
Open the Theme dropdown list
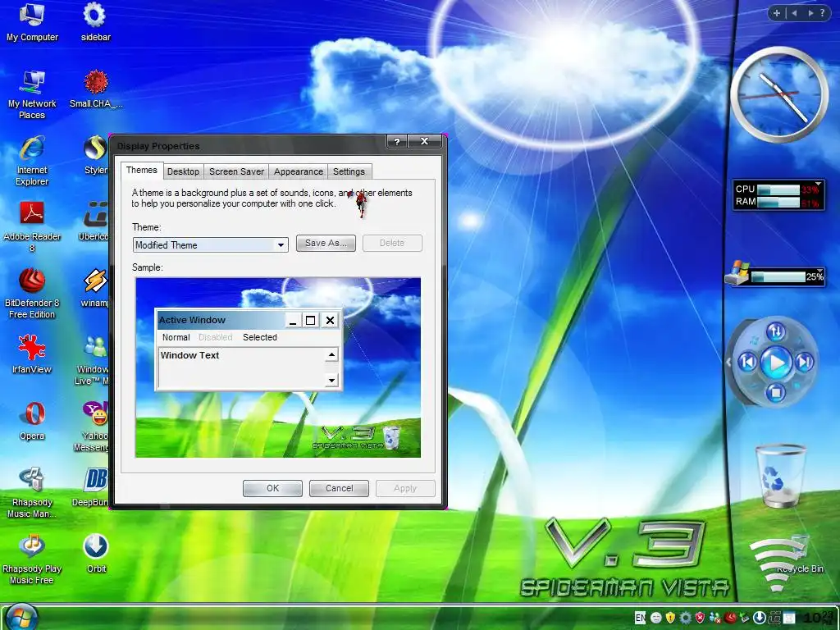[x=281, y=244]
